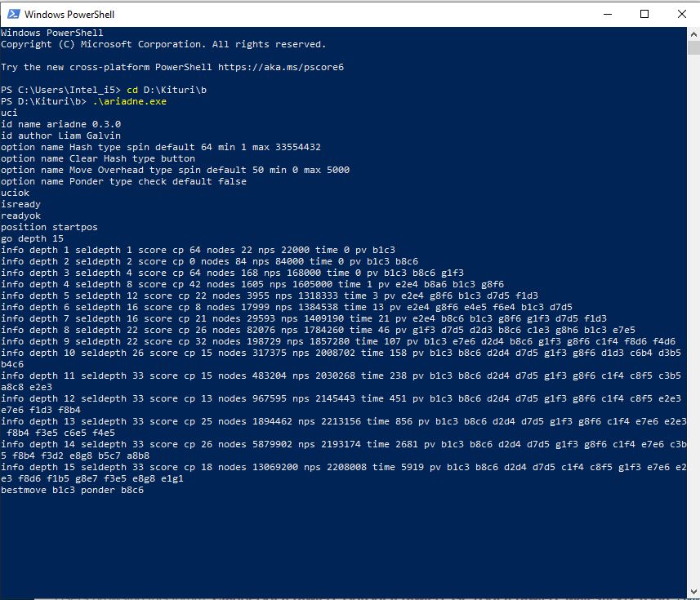The width and height of the screenshot is (700, 600).
Task: Click the 'readyok' output line
Action: (20, 216)
